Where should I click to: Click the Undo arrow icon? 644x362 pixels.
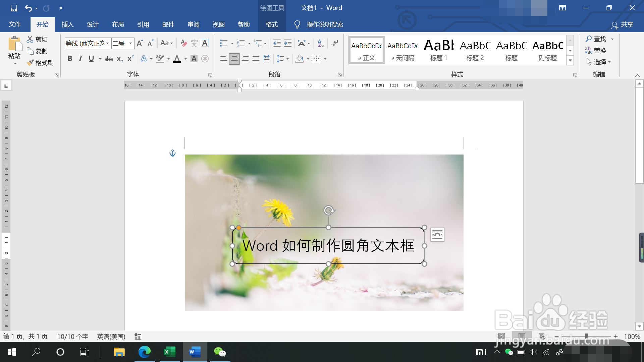(28, 8)
